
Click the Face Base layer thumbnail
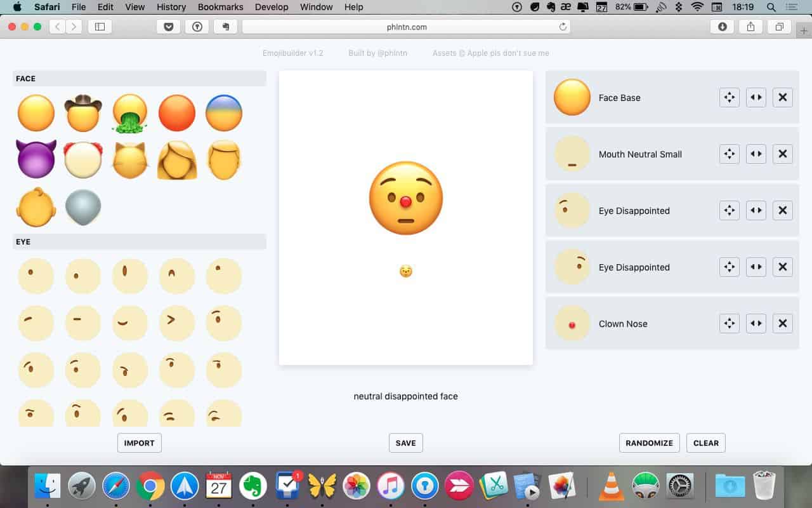pyautogui.click(x=572, y=97)
